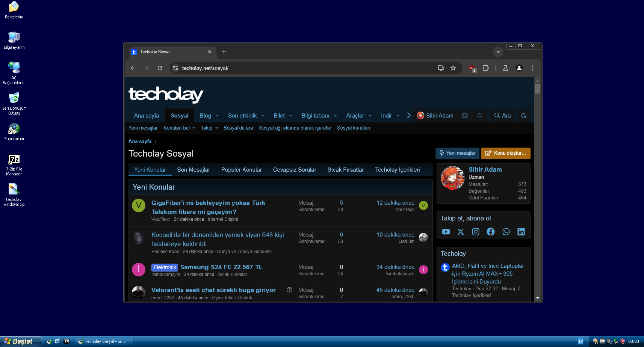The image size is (644, 347).
Task: Click Konu oluştur button
Action: point(505,153)
